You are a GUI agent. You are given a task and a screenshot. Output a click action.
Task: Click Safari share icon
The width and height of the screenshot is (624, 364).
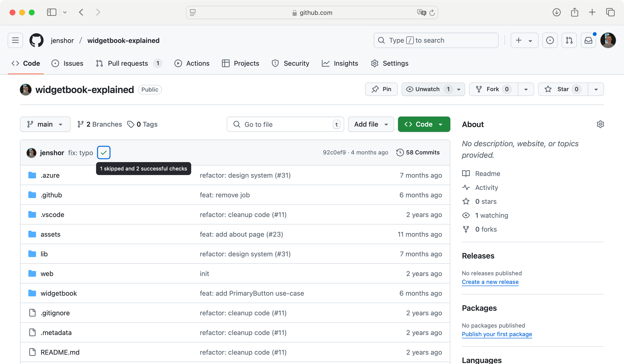(575, 12)
